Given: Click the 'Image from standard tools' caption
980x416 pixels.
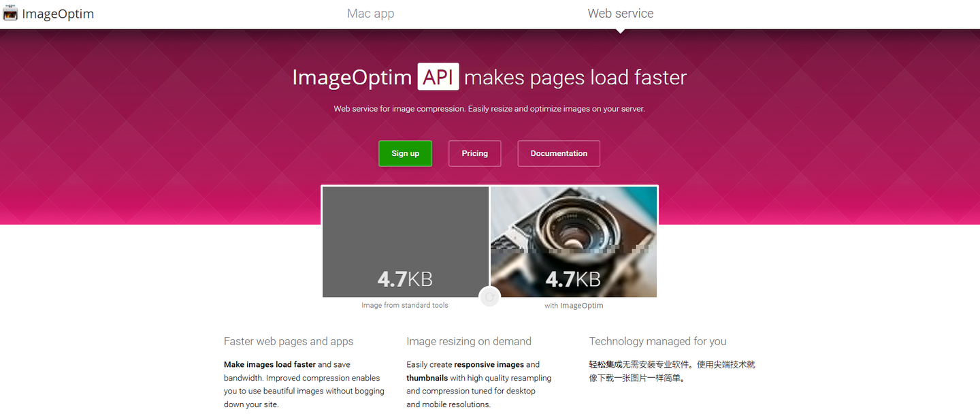Looking at the screenshot, I should 405,306.
